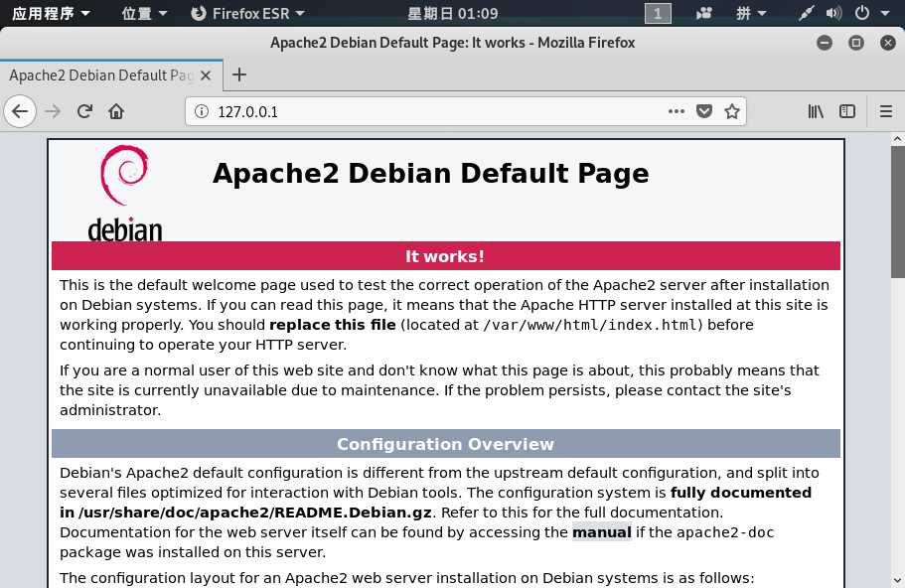Bookmark this page with the star
This screenshot has height=588, width=905.
coord(732,111)
